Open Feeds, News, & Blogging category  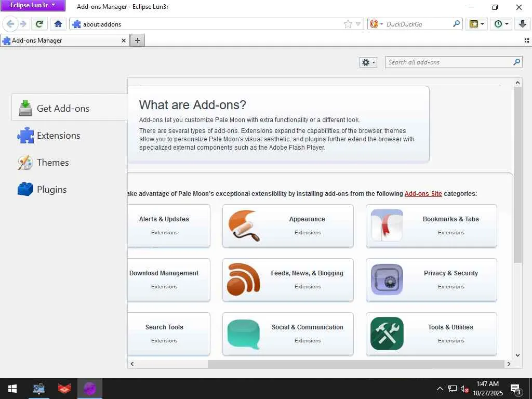[x=288, y=280]
